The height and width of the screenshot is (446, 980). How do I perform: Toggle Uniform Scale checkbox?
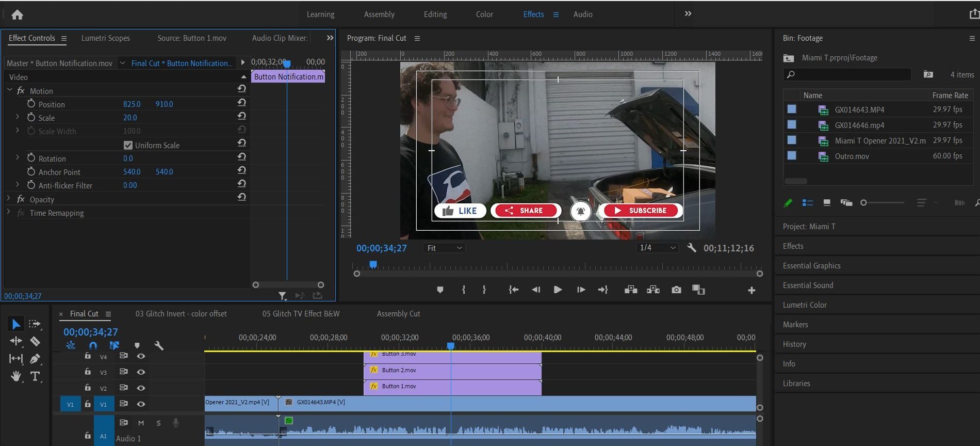[x=128, y=145]
